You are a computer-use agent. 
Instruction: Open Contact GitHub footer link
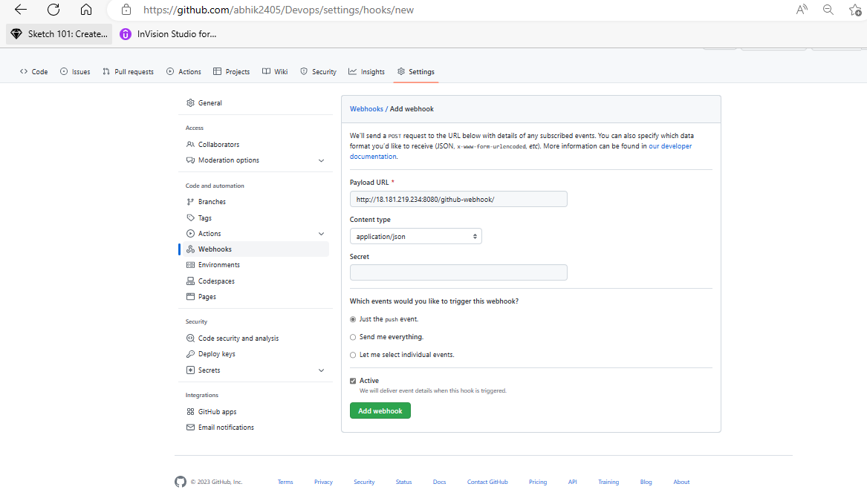click(x=487, y=482)
